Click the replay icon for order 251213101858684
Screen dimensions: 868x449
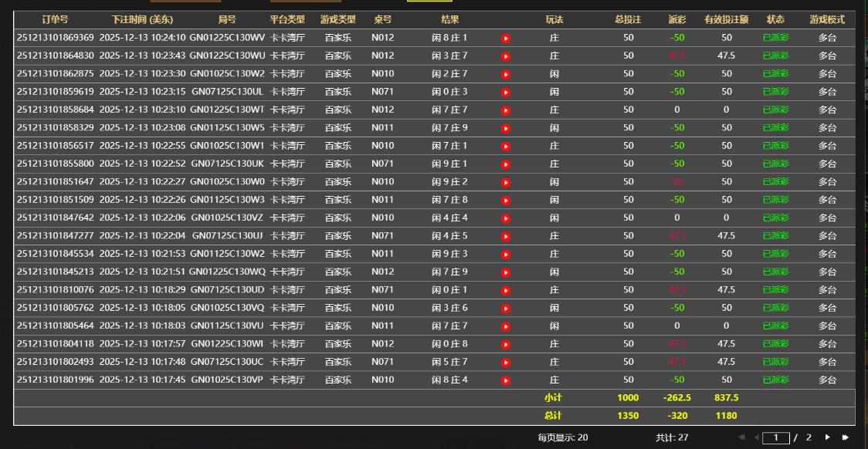click(506, 110)
